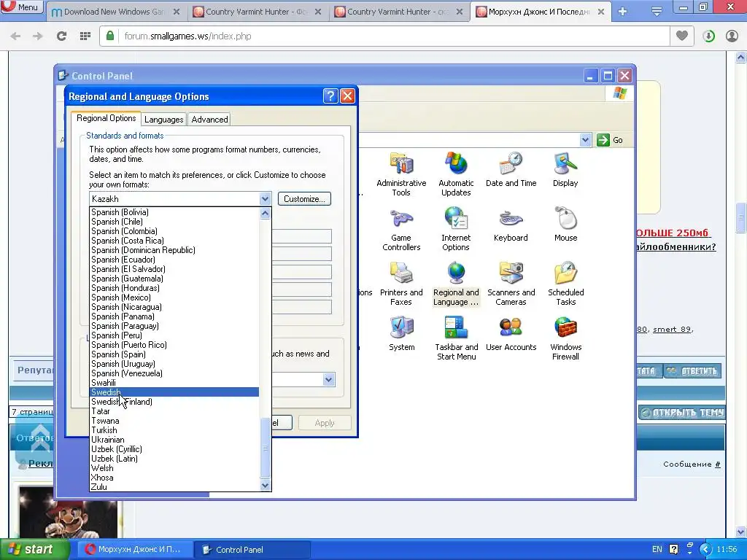Open Printers and Faxes icon

401,284
